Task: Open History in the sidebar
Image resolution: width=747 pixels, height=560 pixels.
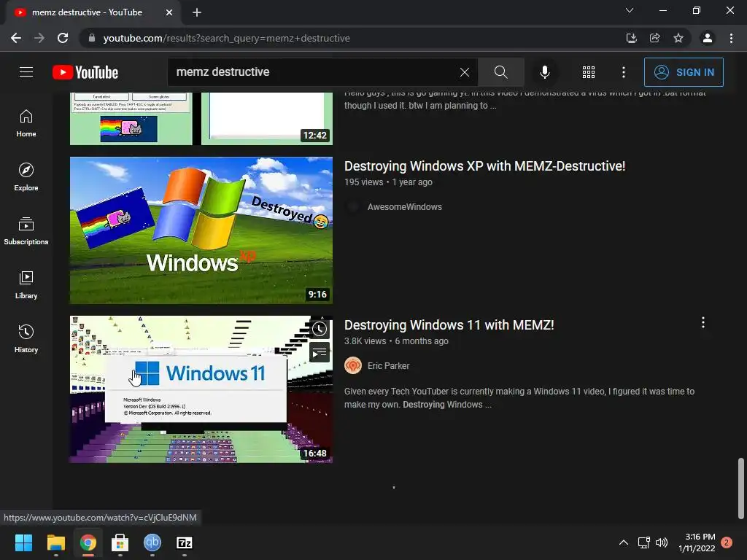Action: point(26,338)
